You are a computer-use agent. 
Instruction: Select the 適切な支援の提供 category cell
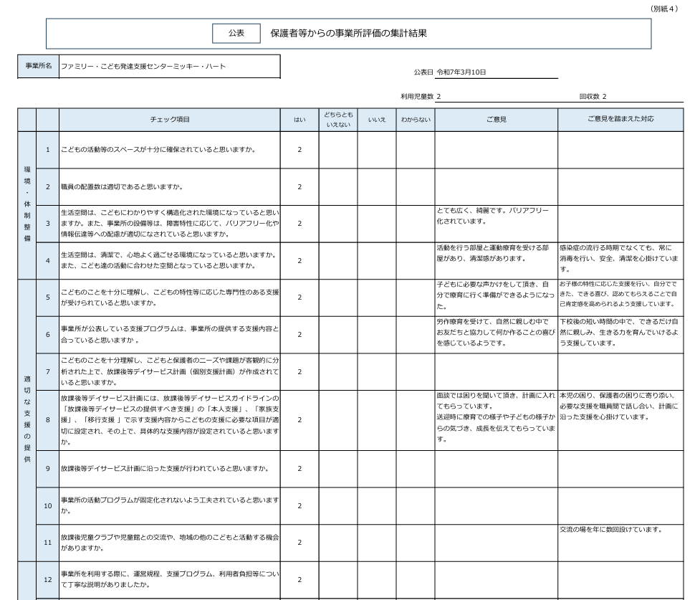tap(27, 418)
